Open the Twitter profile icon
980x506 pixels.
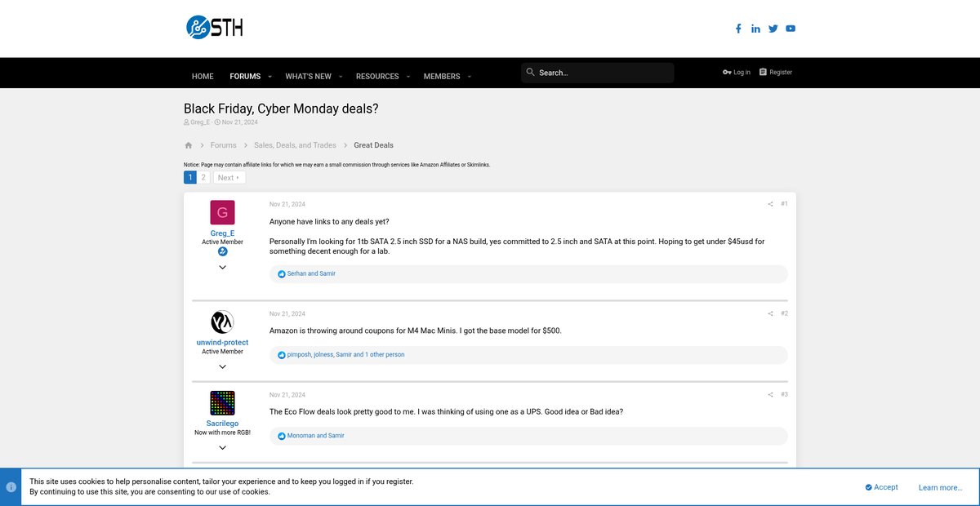tap(773, 29)
